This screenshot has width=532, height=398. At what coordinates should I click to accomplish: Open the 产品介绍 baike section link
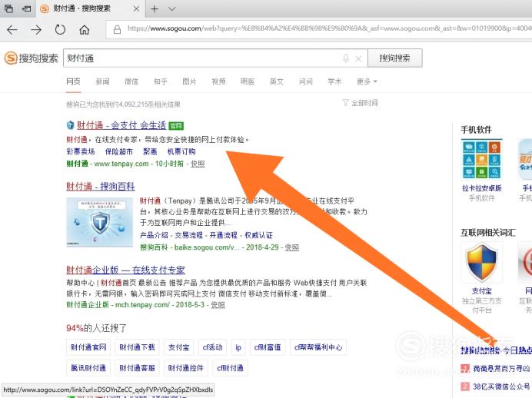pos(154,235)
